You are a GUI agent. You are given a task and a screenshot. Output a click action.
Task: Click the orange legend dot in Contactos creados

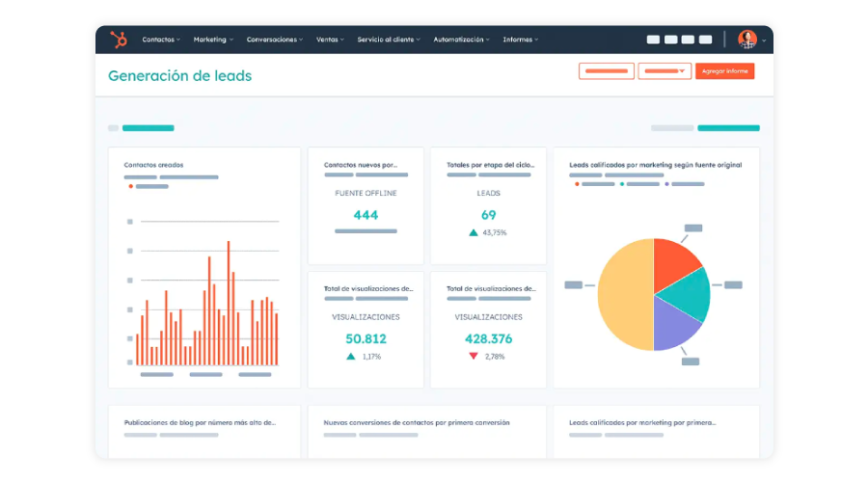pos(130,186)
